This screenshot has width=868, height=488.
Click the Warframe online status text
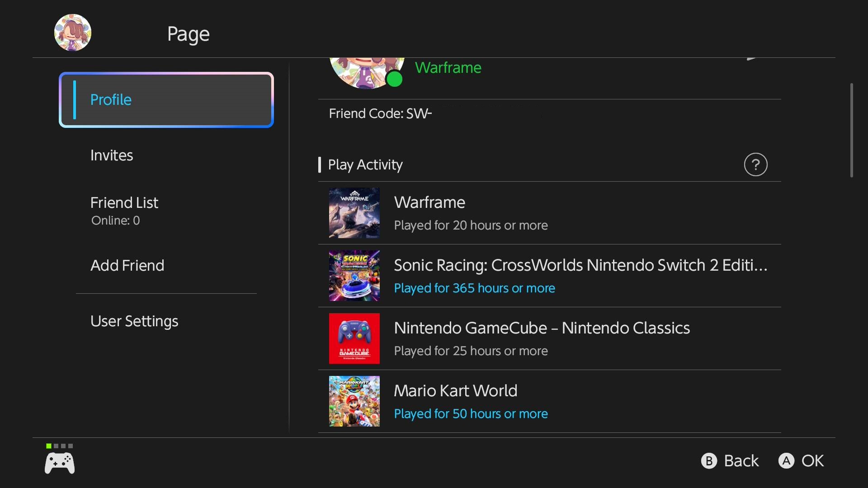[448, 68]
